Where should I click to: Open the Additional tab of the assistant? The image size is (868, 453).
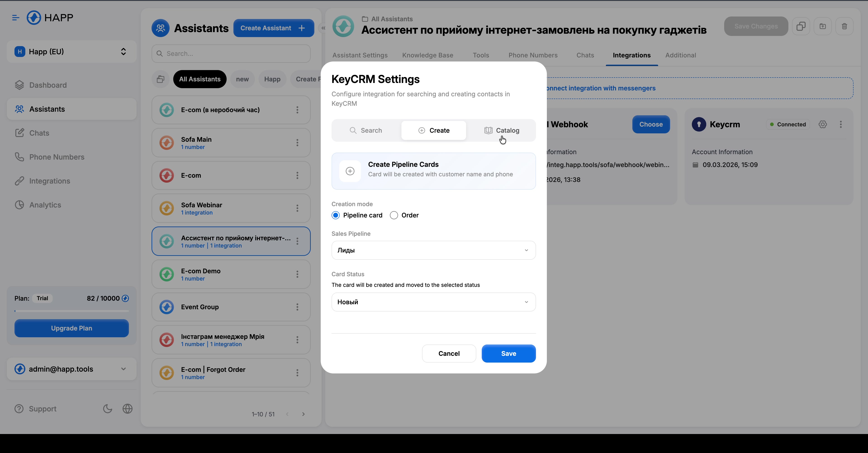681,55
